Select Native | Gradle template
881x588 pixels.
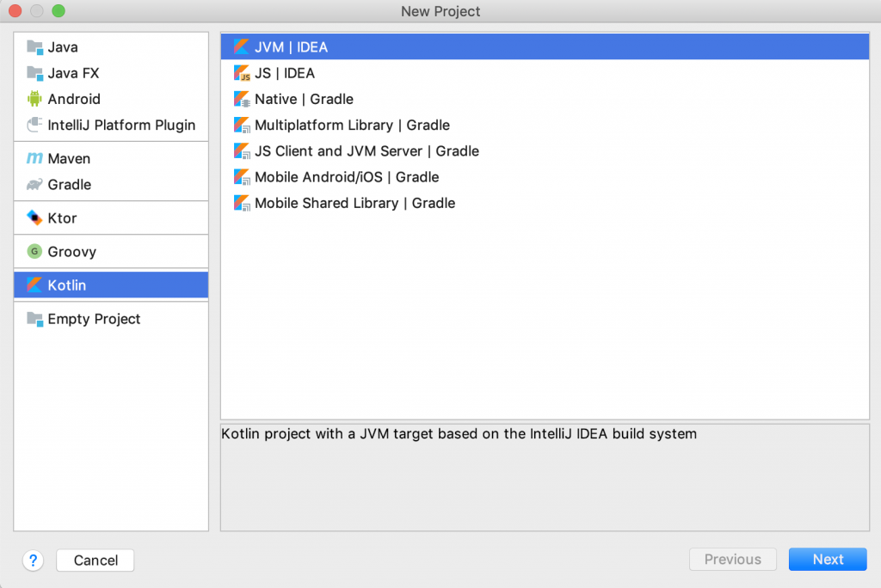point(304,100)
